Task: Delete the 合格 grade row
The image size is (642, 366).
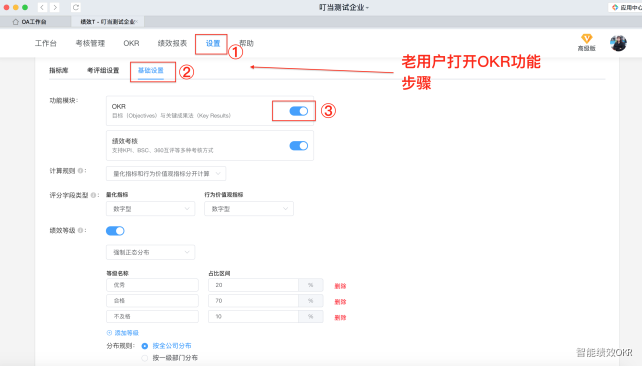Action: click(340, 302)
